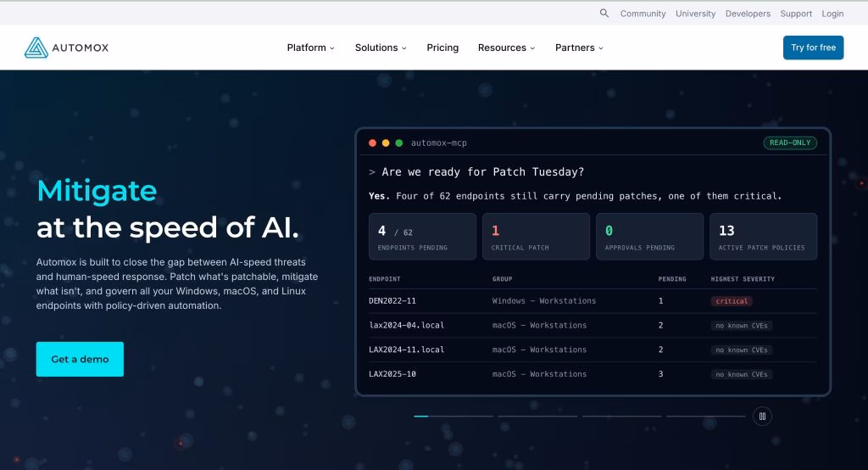Image resolution: width=868 pixels, height=470 pixels.
Task: Click 'no known CVEs' tag for LAX2025-10
Action: [x=741, y=375]
